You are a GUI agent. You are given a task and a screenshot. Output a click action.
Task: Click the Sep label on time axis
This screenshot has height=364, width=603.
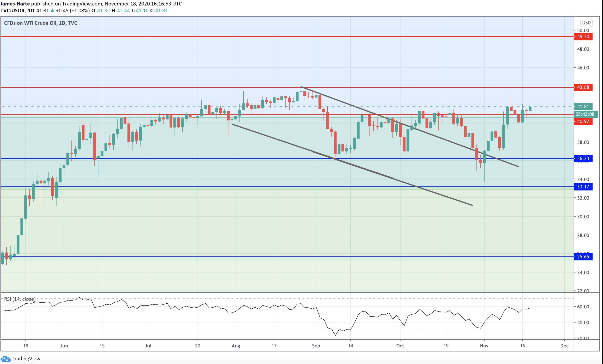[x=316, y=346]
